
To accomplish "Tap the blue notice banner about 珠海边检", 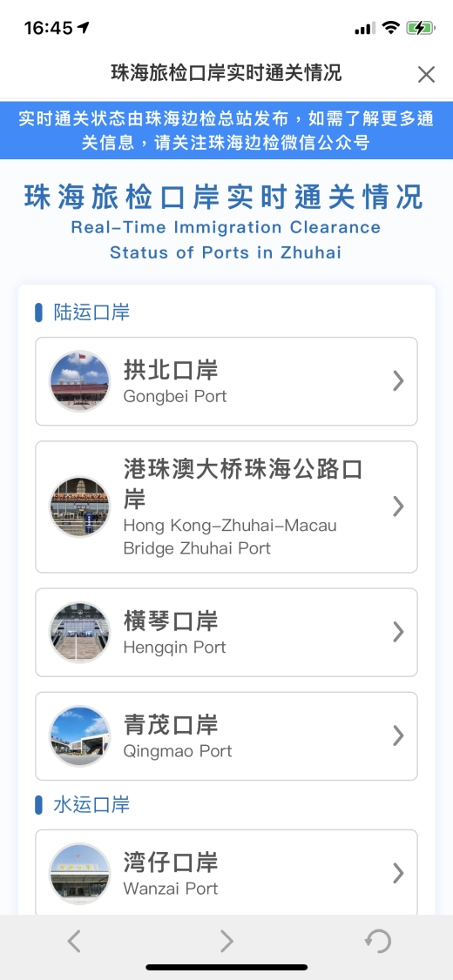I will tap(226, 131).
